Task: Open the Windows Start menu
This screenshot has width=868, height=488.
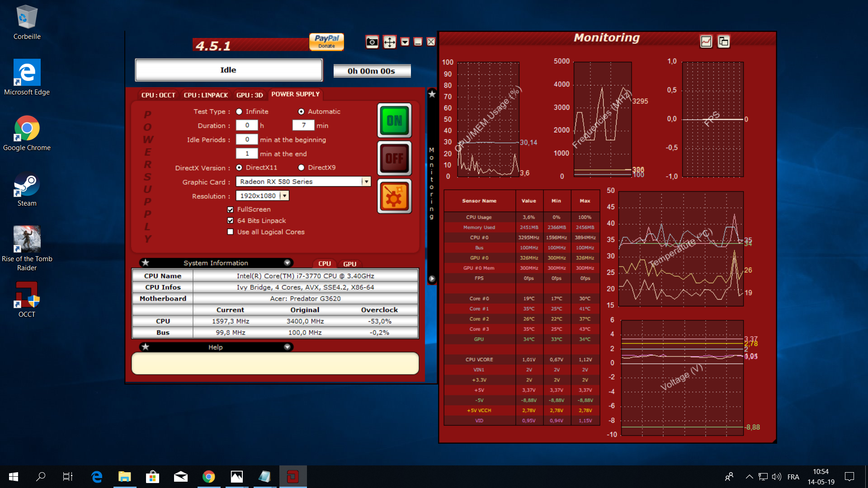Action: click(14, 477)
